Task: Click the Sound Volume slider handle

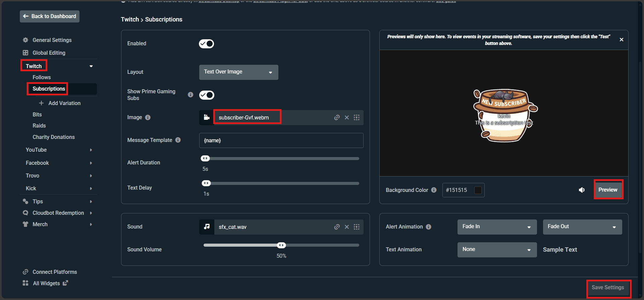Action: (x=281, y=245)
